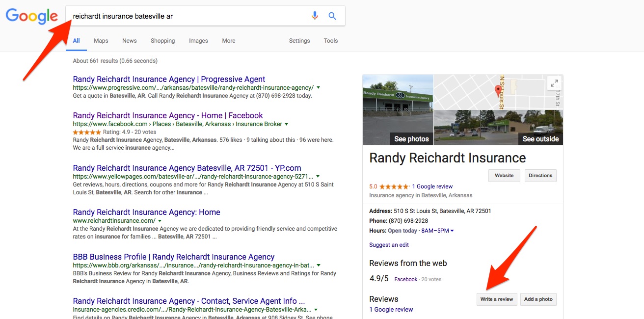Open 1 Google review link under Reviews
644x319 pixels.
point(391,310)
